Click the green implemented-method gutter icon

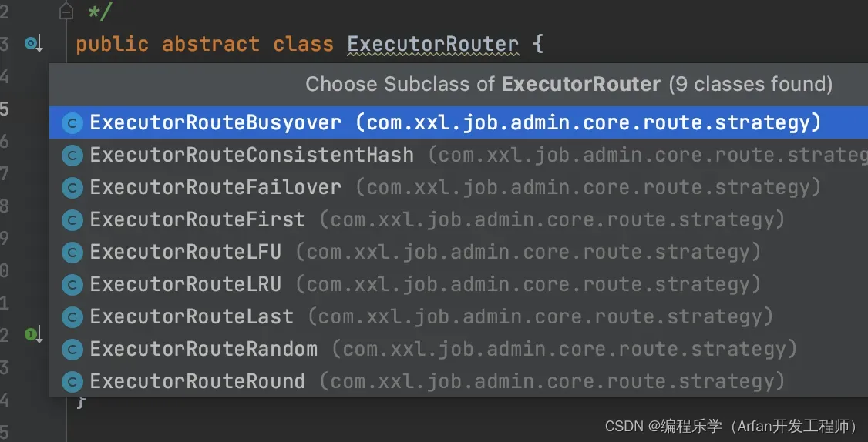point(33,334)
